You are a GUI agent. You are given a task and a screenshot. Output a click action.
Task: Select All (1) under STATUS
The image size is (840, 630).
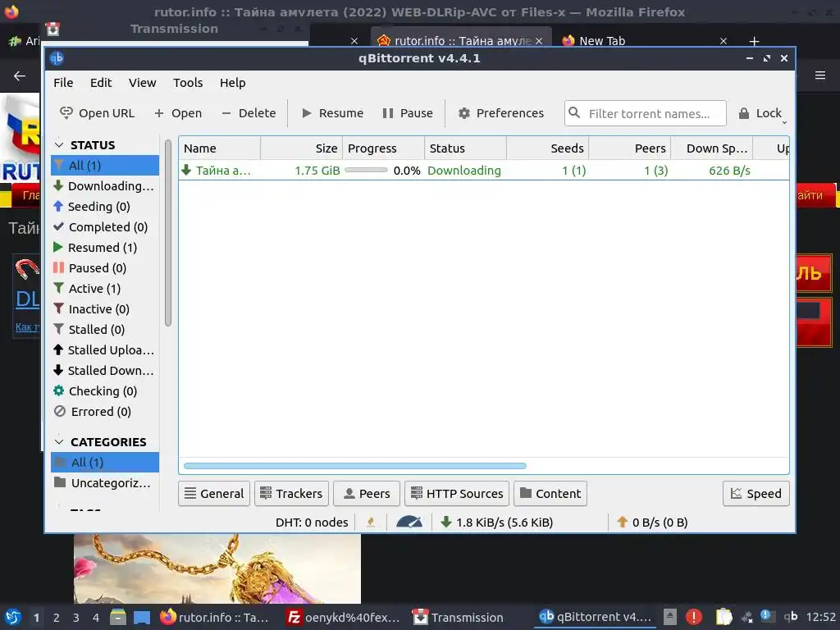[x=105, y=165]
